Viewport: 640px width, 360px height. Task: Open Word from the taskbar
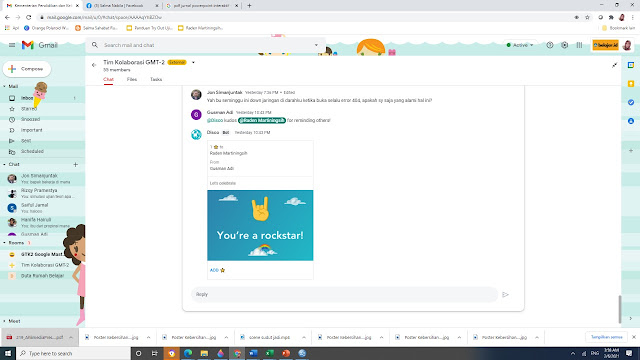point(253,353)
